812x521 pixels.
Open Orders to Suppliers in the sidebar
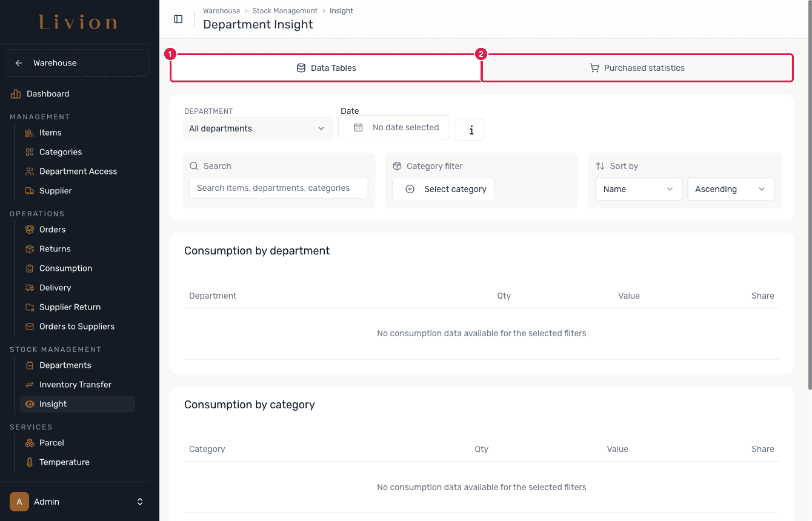[78, 327]
